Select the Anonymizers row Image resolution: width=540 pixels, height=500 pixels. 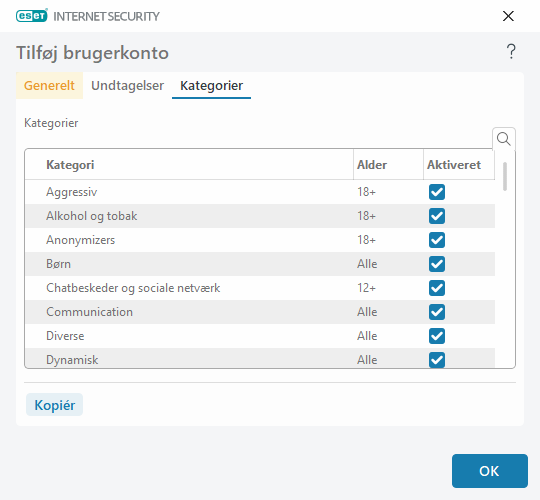point(260,240)
